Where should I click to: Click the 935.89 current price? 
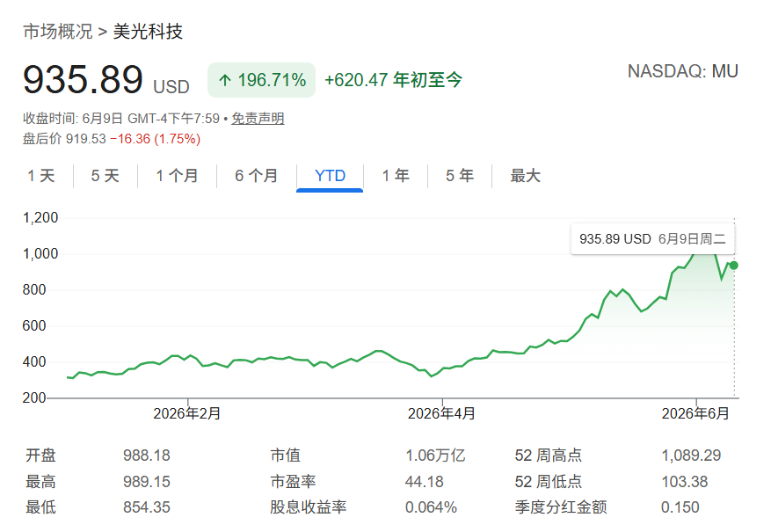click(84, 79)
